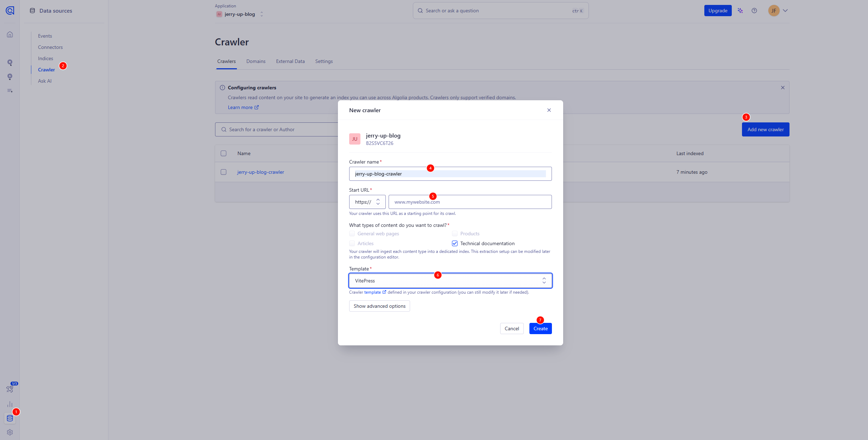
Task: Click the JU application badge in dialog
Action: pos(355,139)
